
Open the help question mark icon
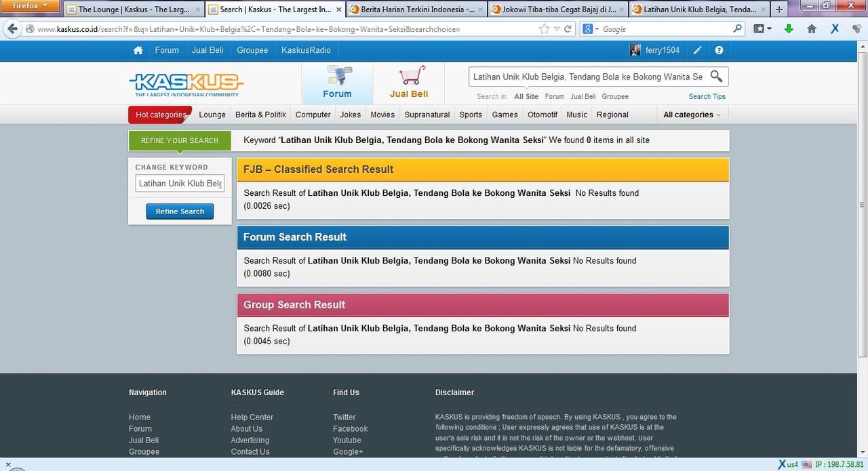(x=719, y=50)
